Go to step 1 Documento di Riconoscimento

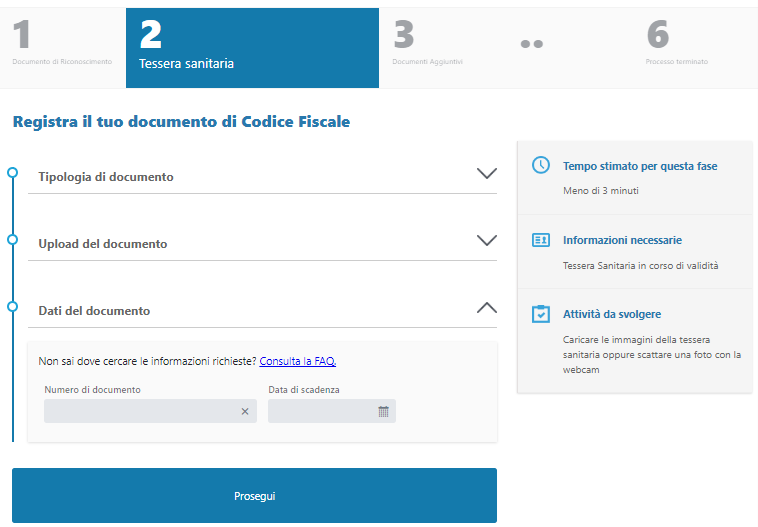[62, 45]
